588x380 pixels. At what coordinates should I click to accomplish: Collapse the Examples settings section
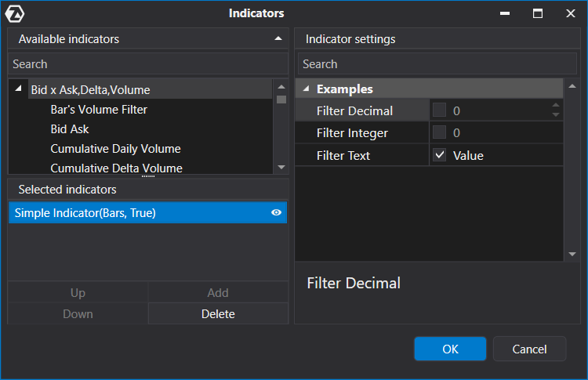pos(307,89)
